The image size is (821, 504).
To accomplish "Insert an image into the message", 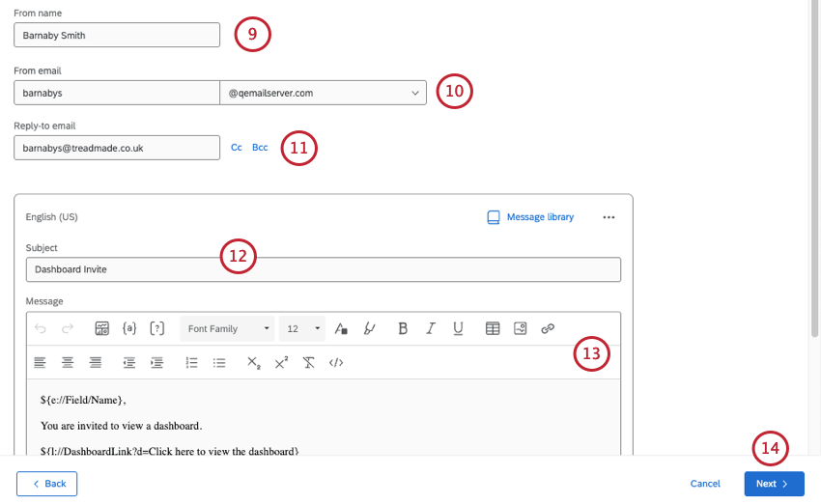I will (x=520, y=328).
